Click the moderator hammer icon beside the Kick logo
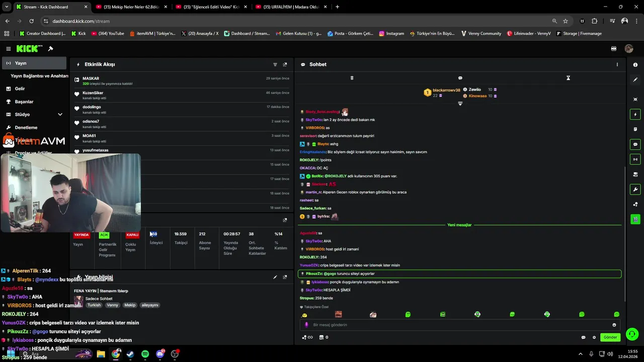 [x=50, y=49]
